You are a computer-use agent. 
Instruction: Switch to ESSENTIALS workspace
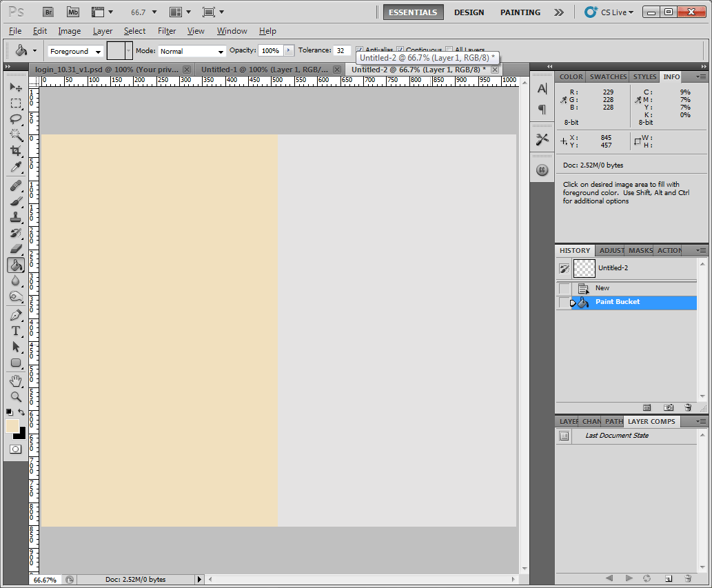tap(414, 12)
